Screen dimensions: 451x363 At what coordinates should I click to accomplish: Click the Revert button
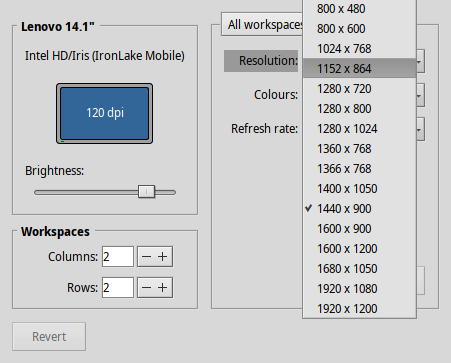49,336
